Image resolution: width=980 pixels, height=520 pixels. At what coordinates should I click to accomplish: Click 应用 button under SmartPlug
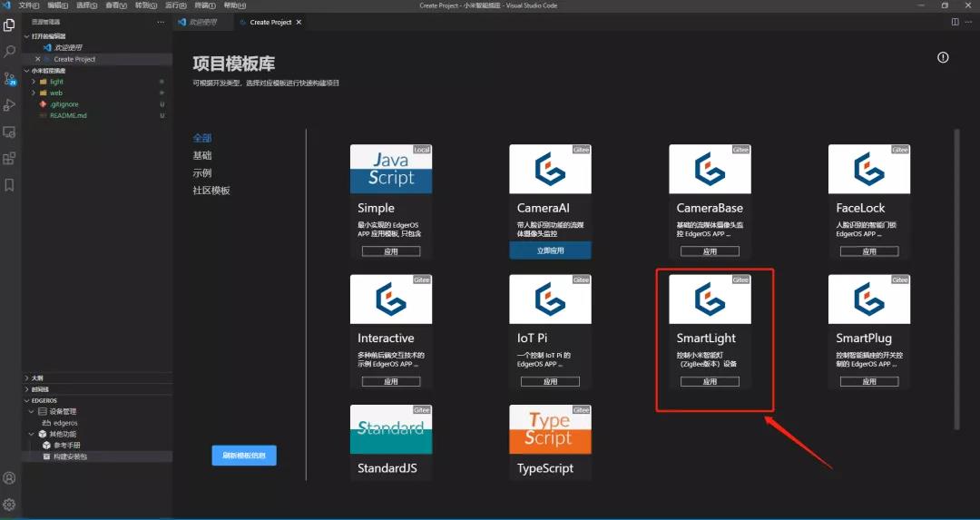click(x=869, y=381)
